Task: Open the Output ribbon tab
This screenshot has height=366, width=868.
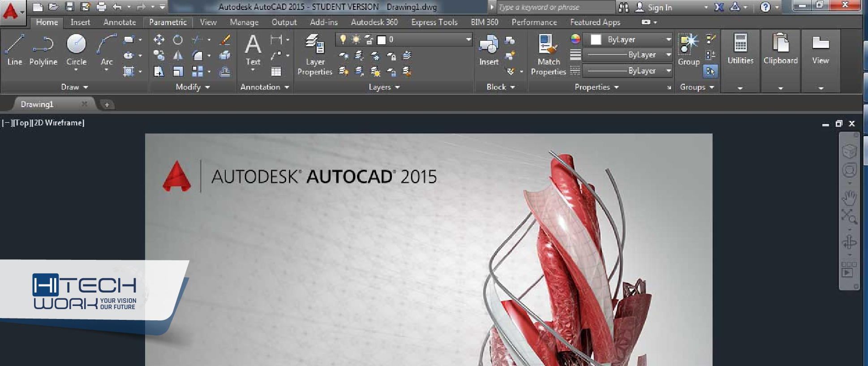Action: pyautogui.click(x=284, y=22)
